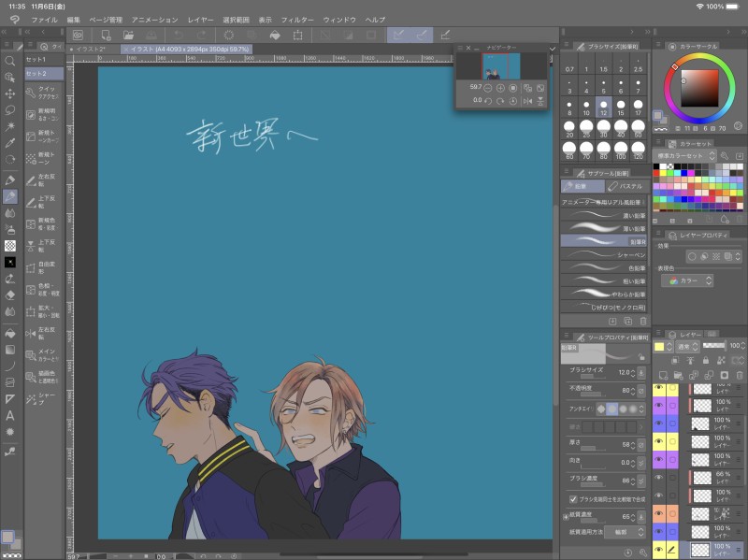Select the Eyedropper tool
Screen dimensions: 748x560
[9, 143]
